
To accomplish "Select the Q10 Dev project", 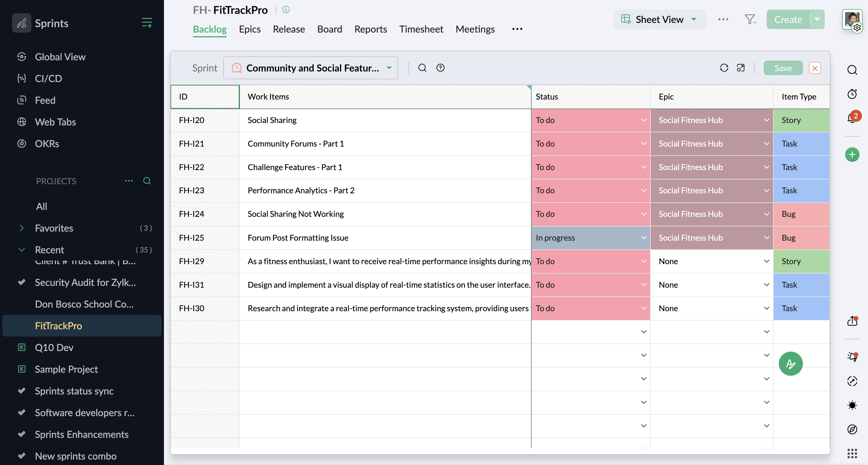I will (x=54, y=347).
